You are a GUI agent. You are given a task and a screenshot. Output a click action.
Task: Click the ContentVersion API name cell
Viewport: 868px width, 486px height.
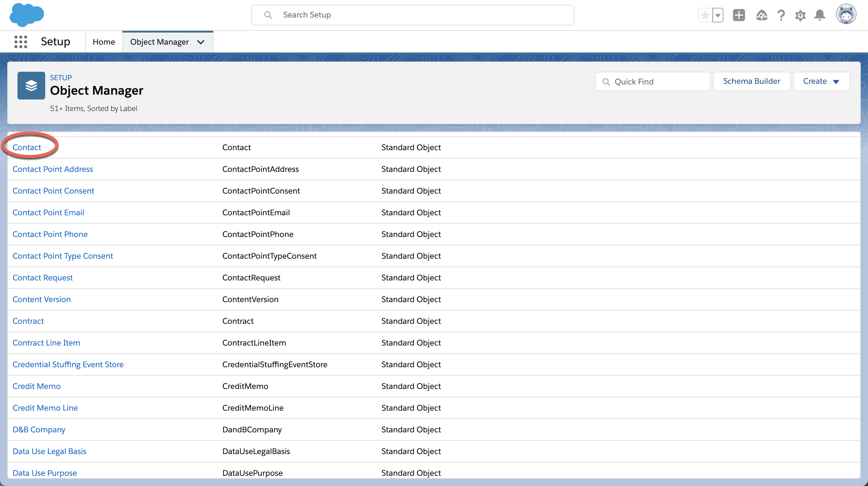pyautogui.click(x=250, y=299)
